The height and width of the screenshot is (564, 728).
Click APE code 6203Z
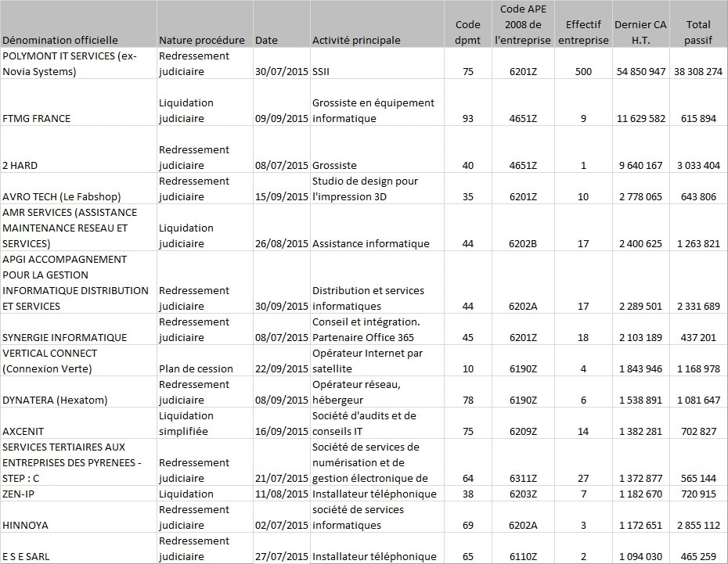523,494
